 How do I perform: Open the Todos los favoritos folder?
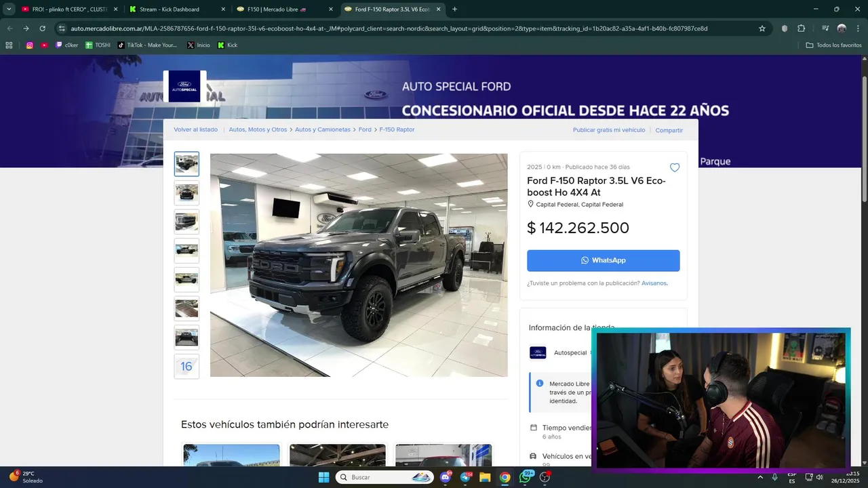[834, 45]
